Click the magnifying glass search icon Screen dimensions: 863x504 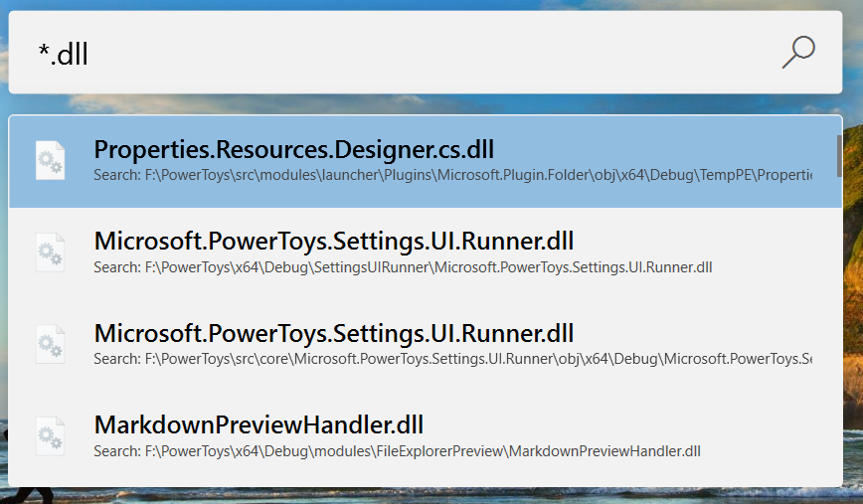click(x=798, y=52)
